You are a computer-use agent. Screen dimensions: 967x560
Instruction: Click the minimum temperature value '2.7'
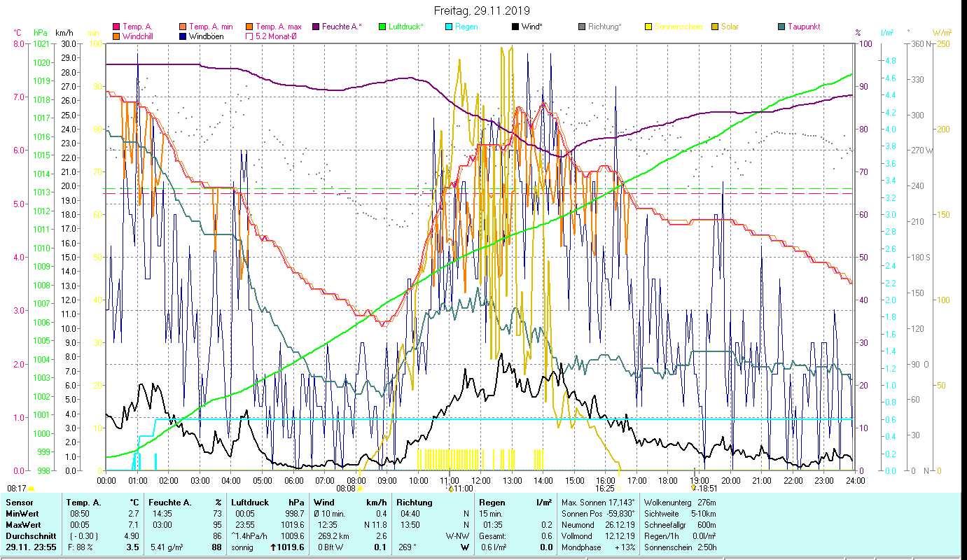tap(134, 514)
